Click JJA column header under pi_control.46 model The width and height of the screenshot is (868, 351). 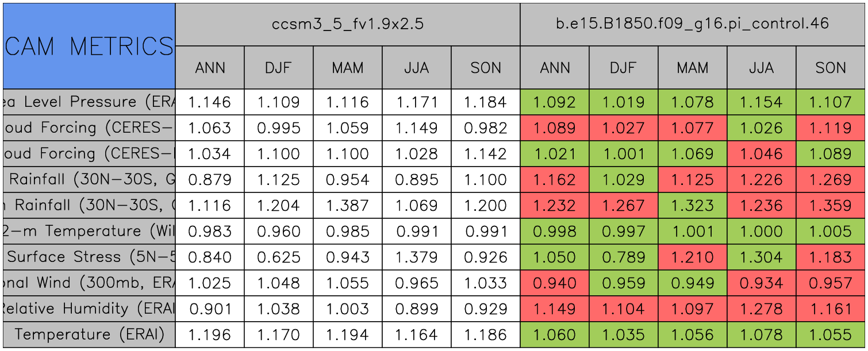(x=761, y=68)
